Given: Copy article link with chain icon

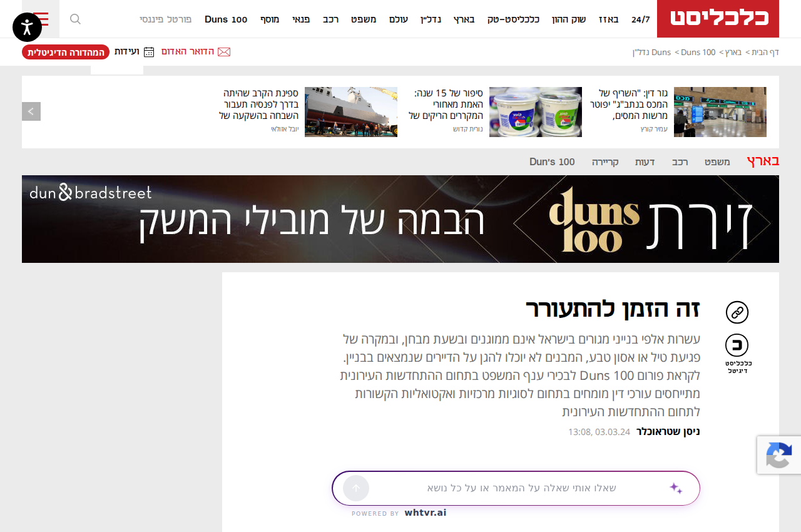Looking at the screenshot, I should tap(737, 312).
